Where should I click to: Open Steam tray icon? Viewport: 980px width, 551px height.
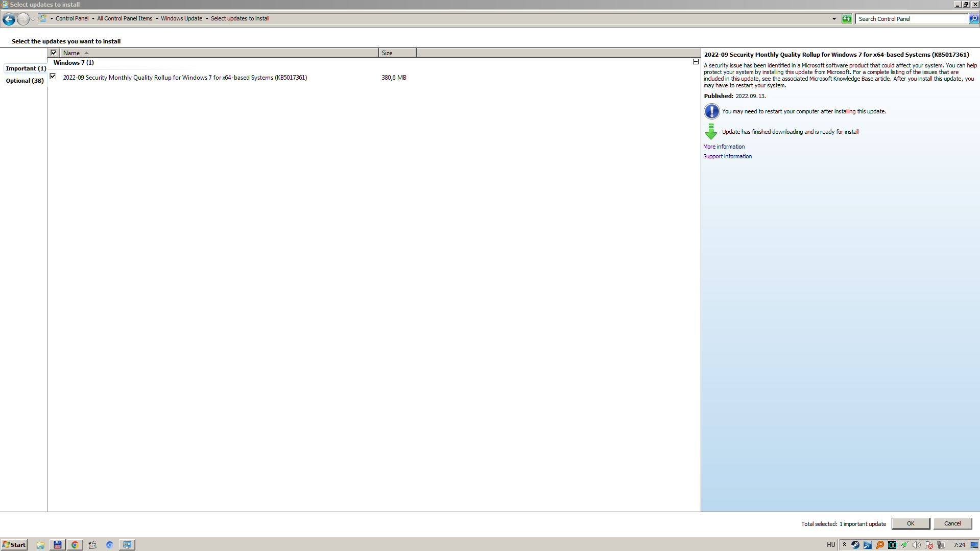pos(855,545)
